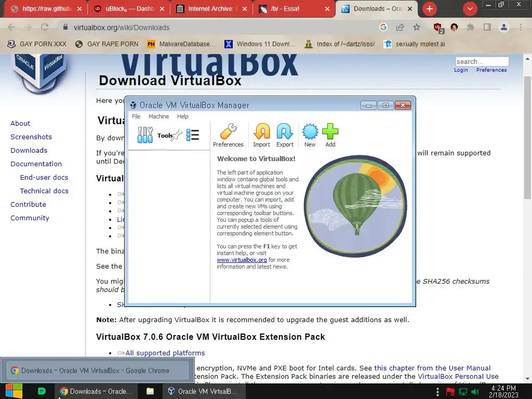
Task: Click the Import appliance icon
Action: click(x=262, y=136)
